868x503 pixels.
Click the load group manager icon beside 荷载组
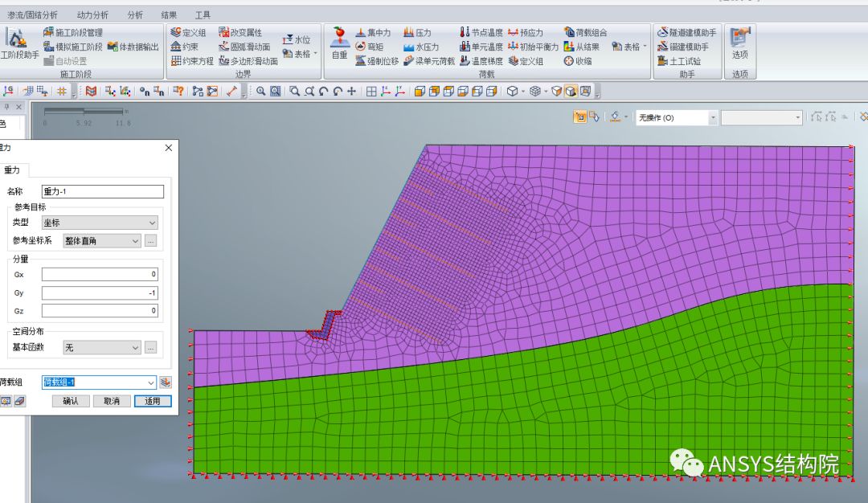pos(165,382)
